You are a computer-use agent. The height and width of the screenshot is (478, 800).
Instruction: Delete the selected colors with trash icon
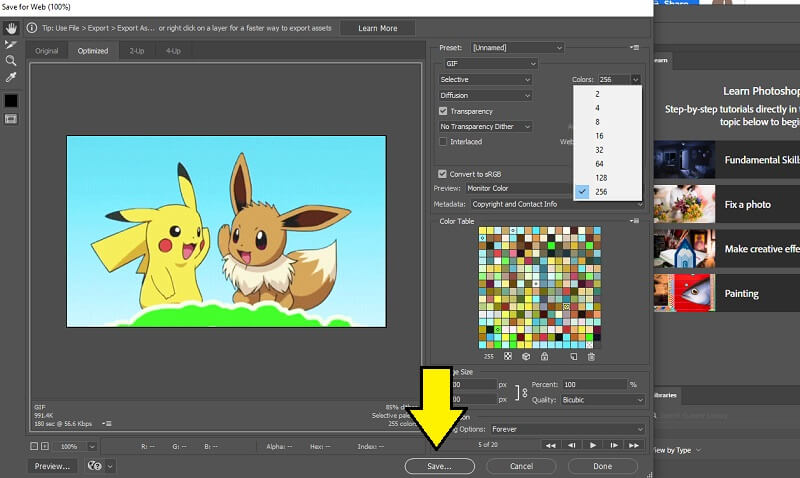point(591,357)
